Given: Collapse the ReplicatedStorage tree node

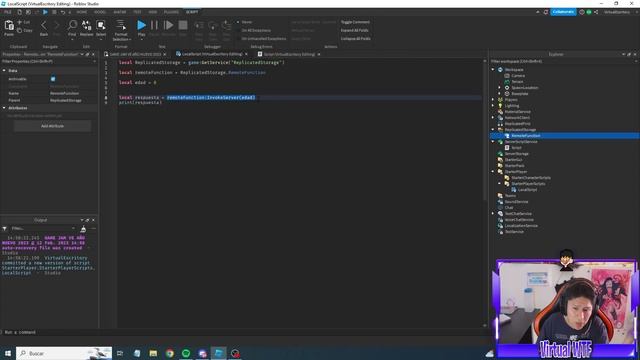Looking at the screenshot, I should point(493,130).
